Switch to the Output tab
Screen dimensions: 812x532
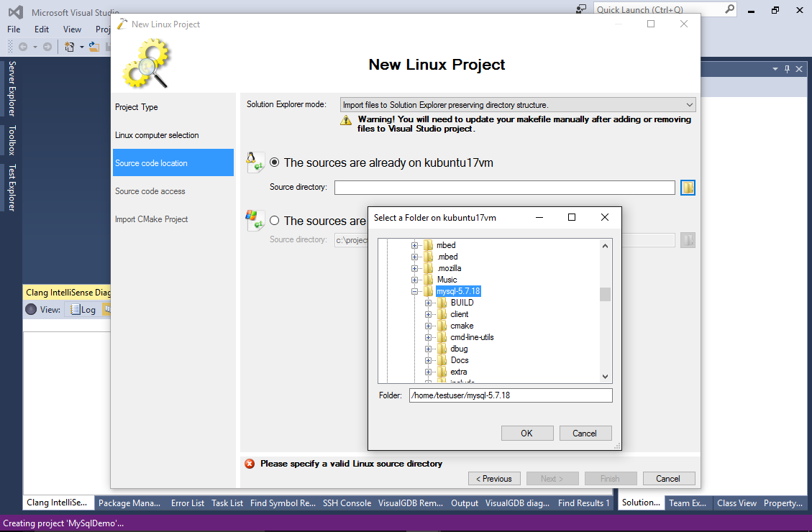point(465,503)
